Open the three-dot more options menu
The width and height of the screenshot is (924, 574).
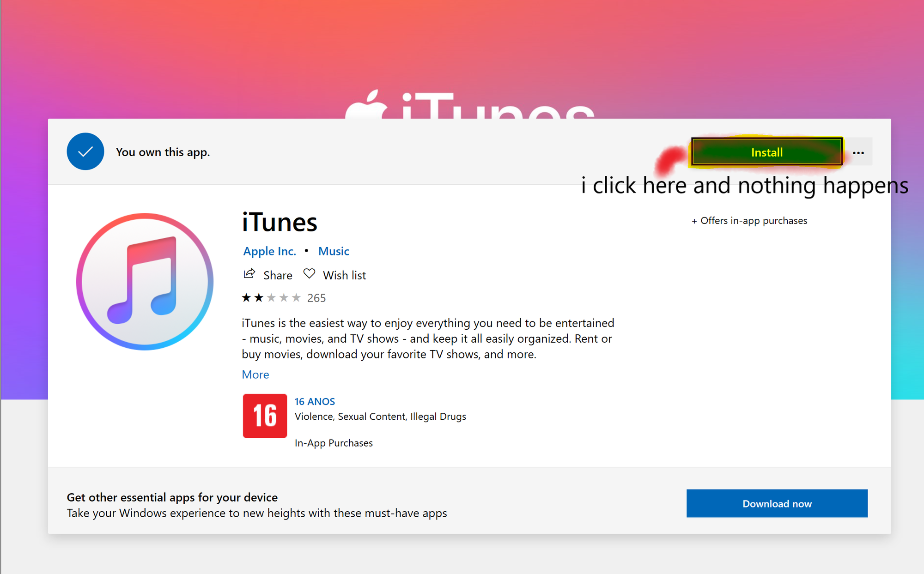pos(858,152)
